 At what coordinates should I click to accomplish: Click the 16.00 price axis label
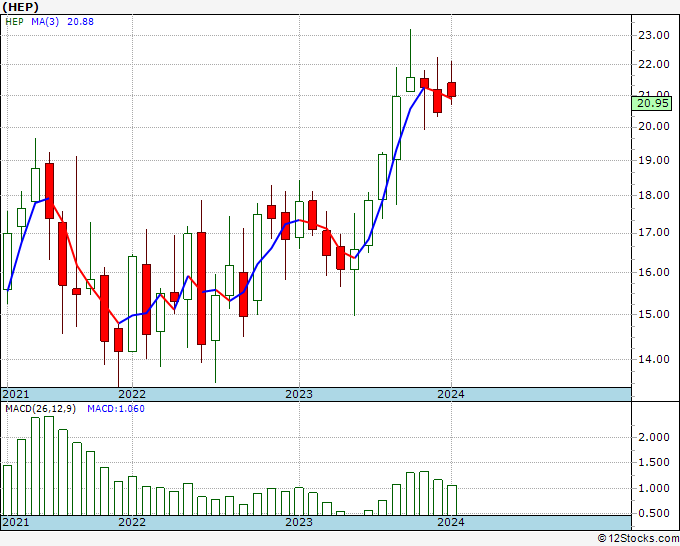tap(654, 272)
